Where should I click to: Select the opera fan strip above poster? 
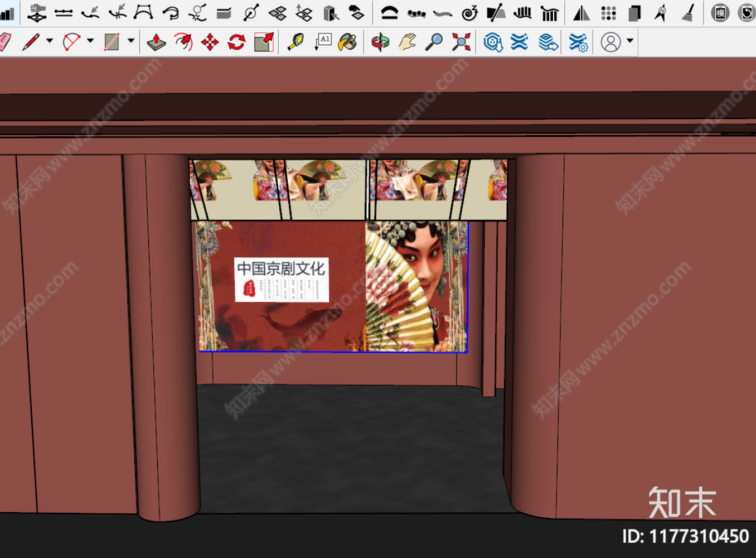(349, 190)
